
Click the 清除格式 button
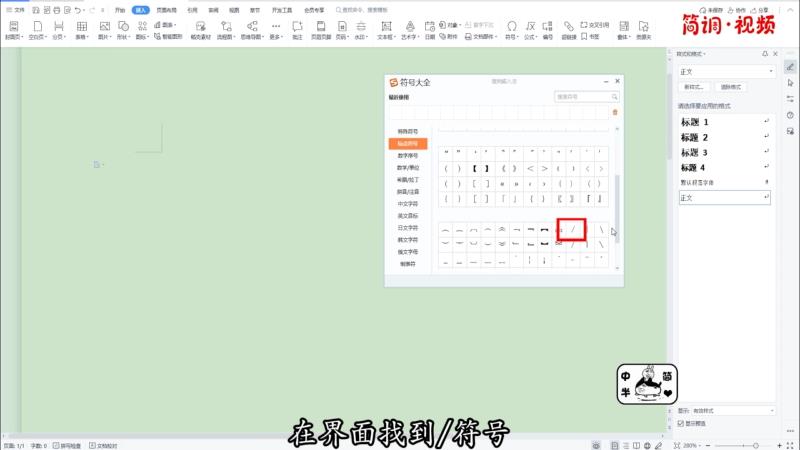[732, 87]
